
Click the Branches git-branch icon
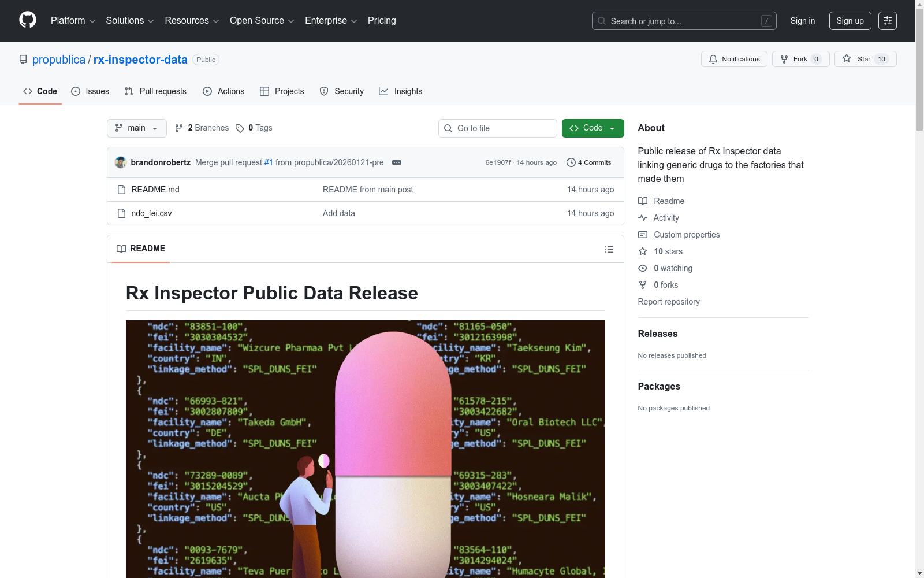coord(179,128)
